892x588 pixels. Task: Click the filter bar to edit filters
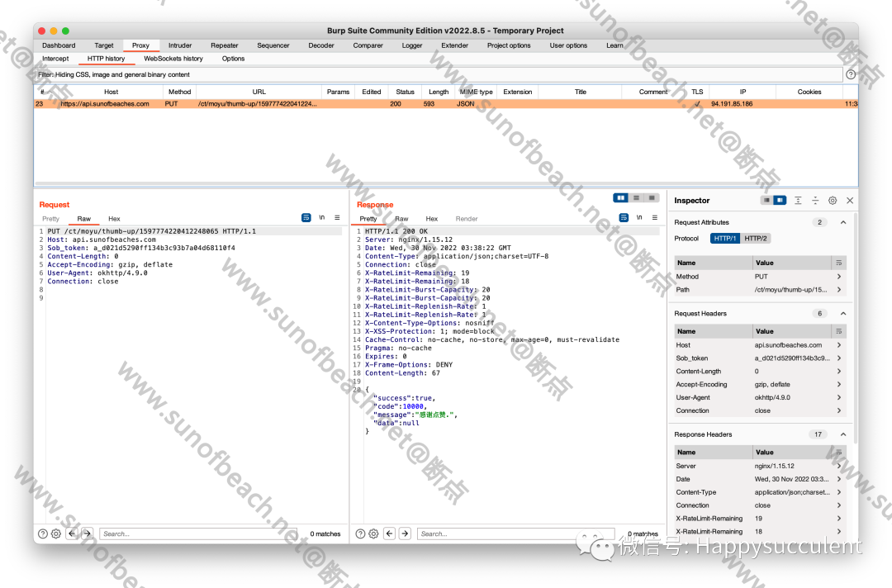click(x=438, y=74)
